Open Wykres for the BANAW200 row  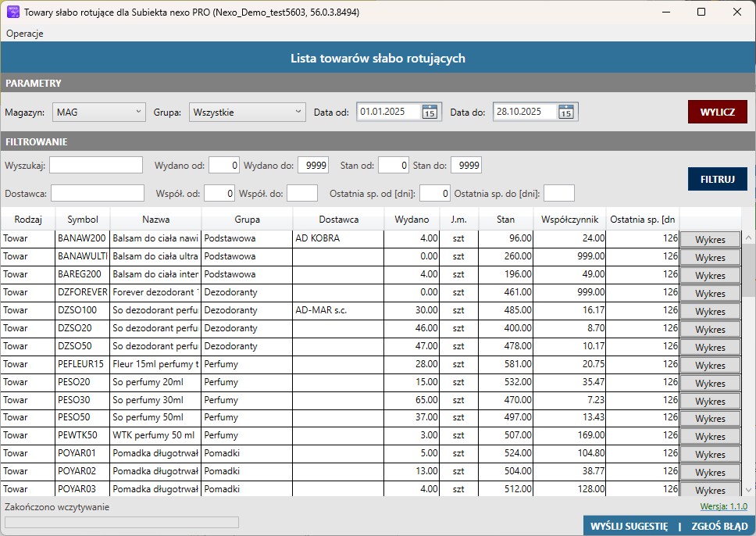click(710, 239)
